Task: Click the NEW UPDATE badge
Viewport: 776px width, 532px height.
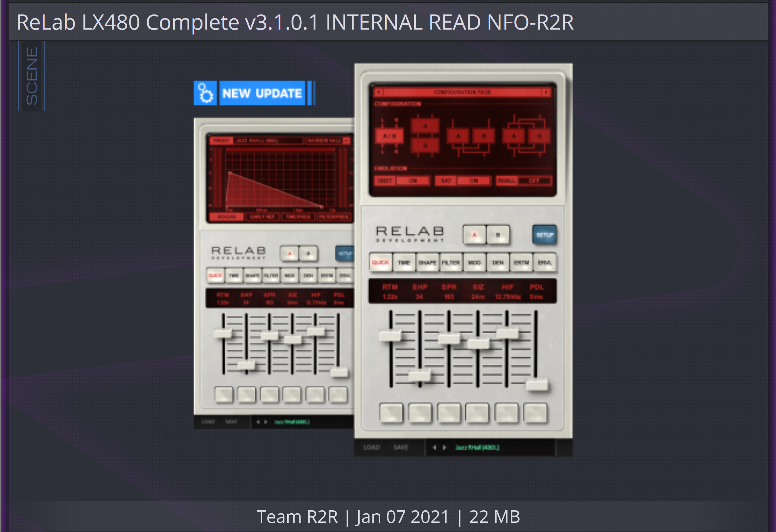Action: [262, 93]
